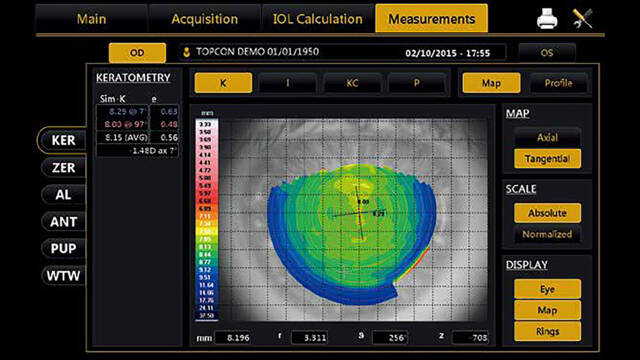Click the astigmatism value -1.48D ax 7°
This screenshot has height=360, width=640.
[138, 151]
